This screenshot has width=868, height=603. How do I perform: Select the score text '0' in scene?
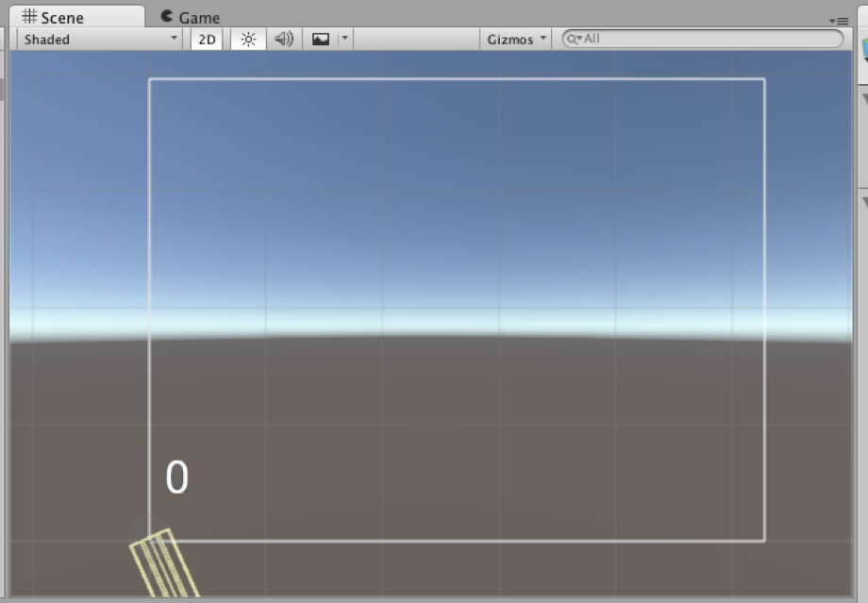177,477
